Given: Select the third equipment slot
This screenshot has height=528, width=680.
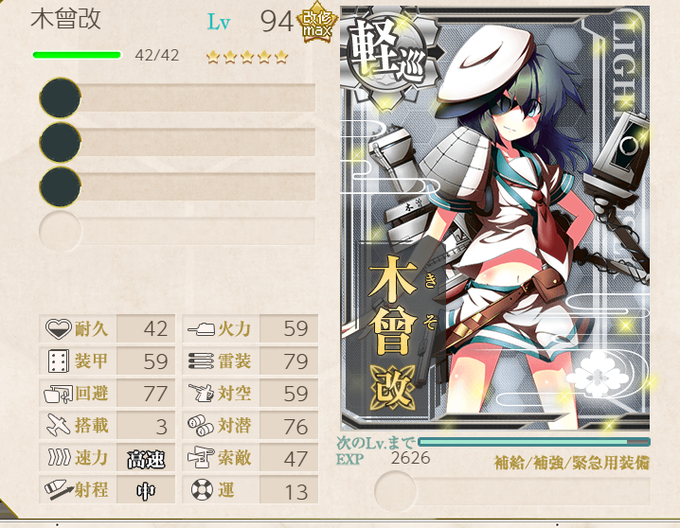Looking at the screenshot, I should click(177, 187).
